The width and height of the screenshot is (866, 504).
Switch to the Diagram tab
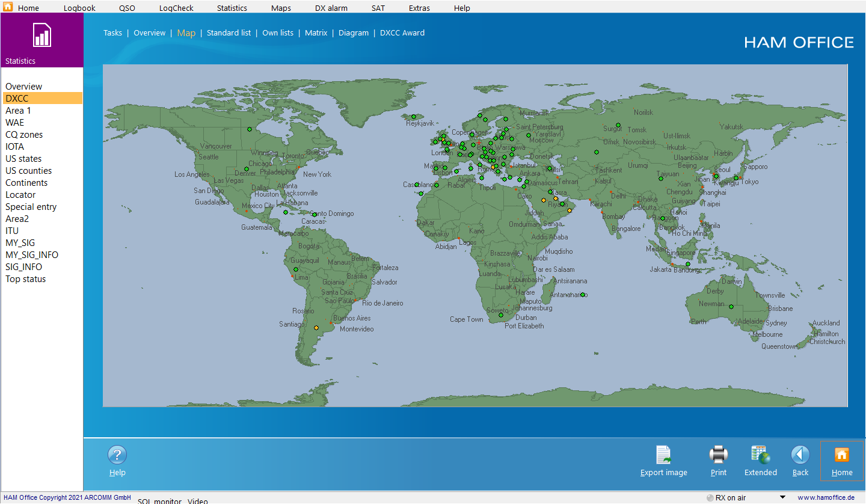[x=354, y=33]
